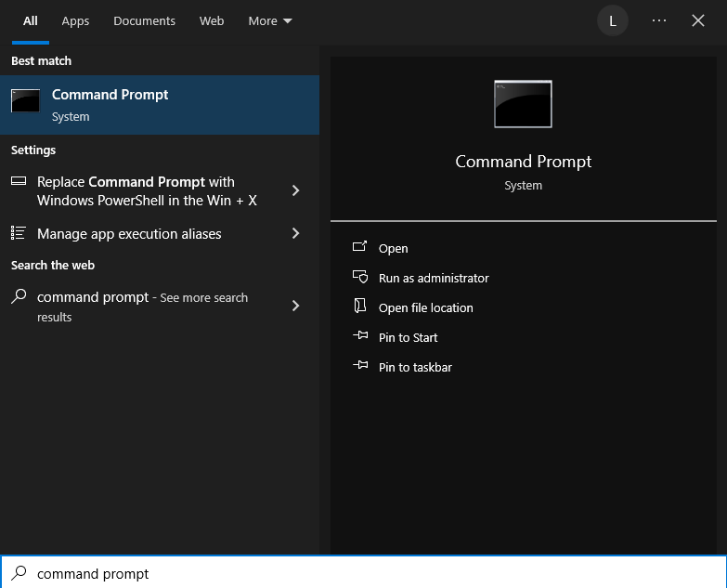Image resolution: width=727 pixels, height=588 pixels.
Task: Select the Web filter tab
Action: click(212, 20)
